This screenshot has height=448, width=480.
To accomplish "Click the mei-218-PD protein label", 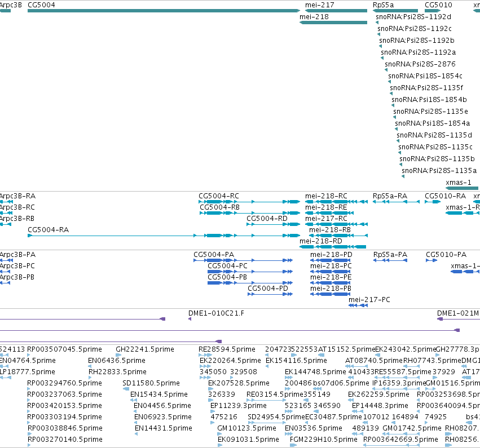I will (331, 255).
